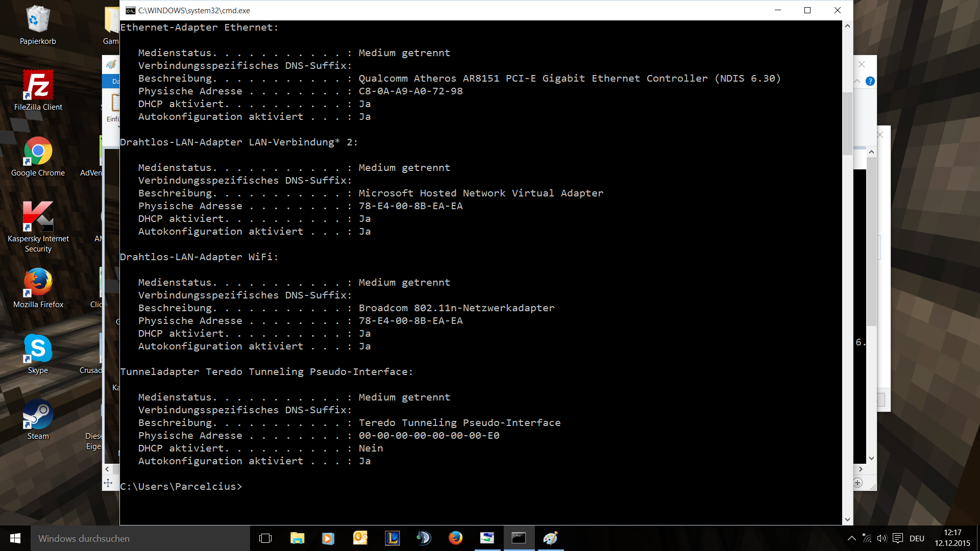Click the Windows Start button
The width and height of the screenshot is (980, 551).
(15, 538)
